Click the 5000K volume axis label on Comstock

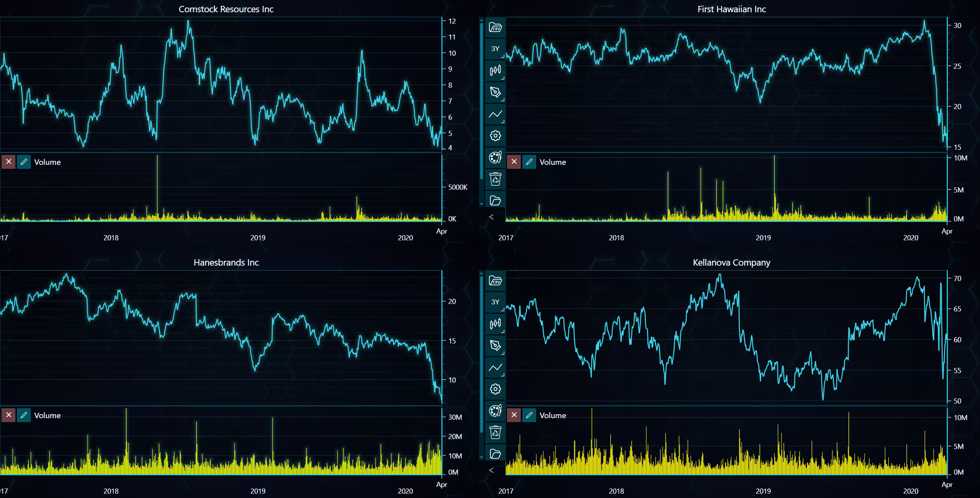pos(458,187)
